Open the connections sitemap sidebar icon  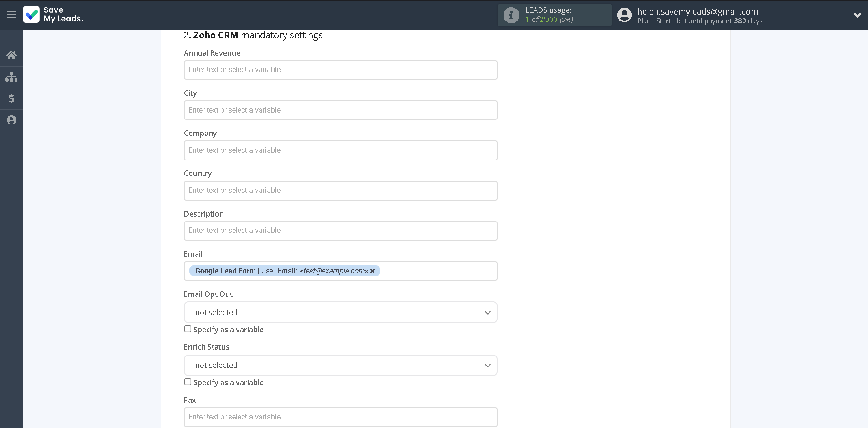[x=11, y=77]
